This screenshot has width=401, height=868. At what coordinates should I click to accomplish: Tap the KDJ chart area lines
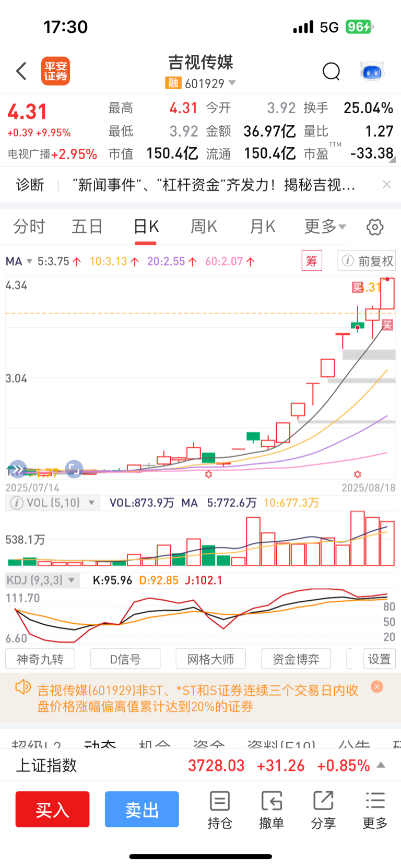(200, 616)
